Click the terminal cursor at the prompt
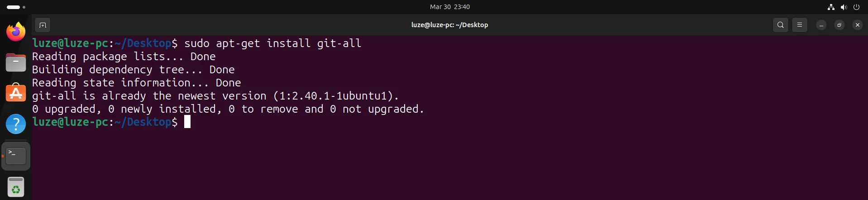The width and height of the screenshot is (868, 200). point(187,122)
